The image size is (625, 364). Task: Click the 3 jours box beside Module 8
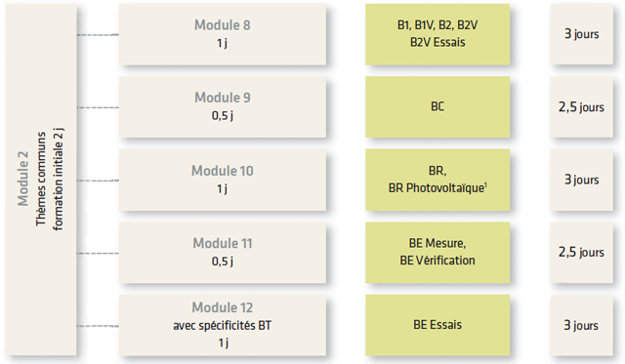tap(582, 34)
